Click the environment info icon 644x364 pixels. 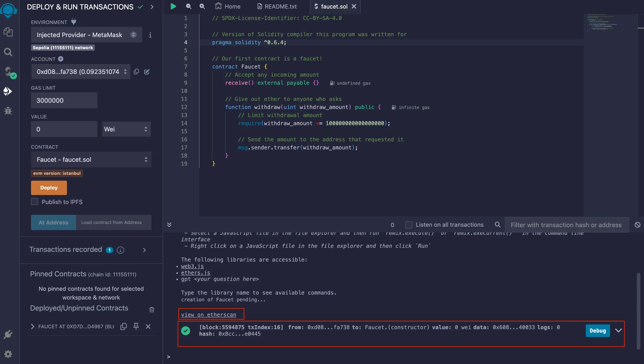[x=150, y=35]
